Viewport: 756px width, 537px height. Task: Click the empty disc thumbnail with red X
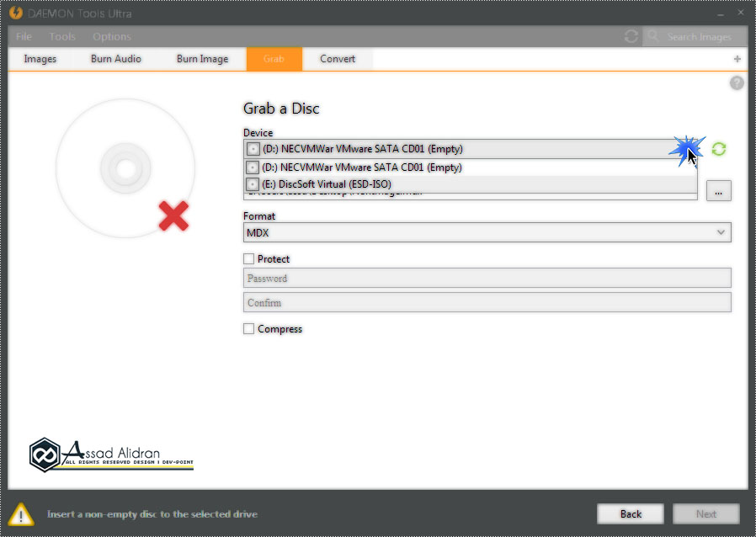125,168
